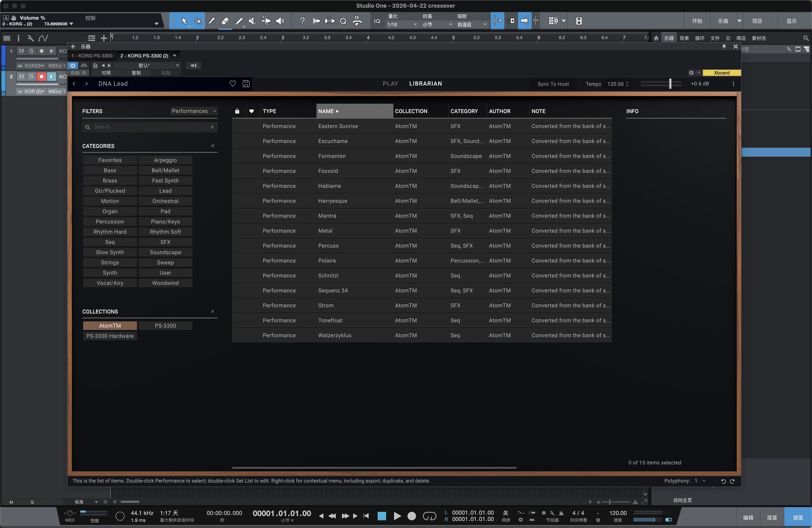Click the save preset floppy icon
The height and width of the screenshot is (528, 812).
pos(246,84)
